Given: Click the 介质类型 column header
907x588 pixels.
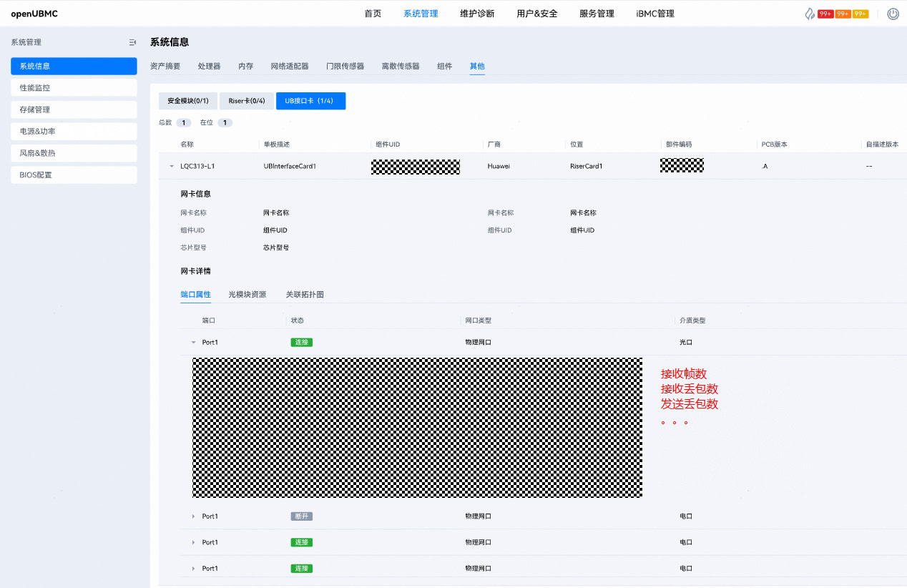Looking at the screenshot, I should click(692, 320).
